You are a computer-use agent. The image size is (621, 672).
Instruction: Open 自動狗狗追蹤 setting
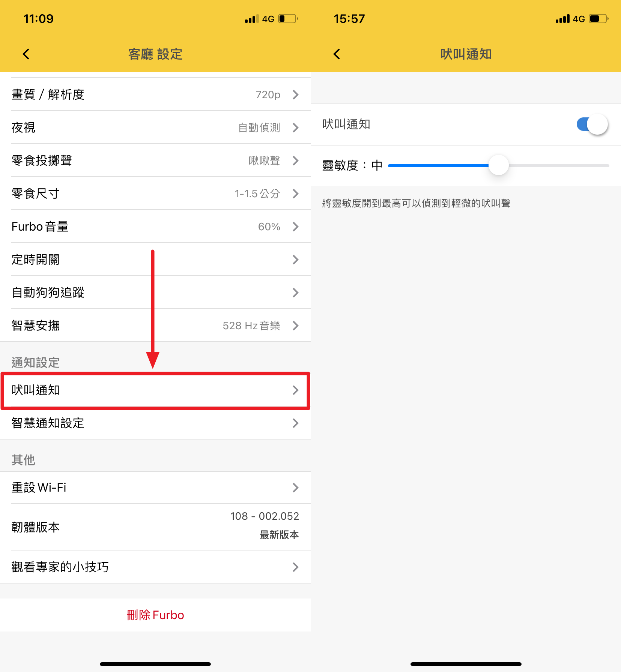coord(155,292)
